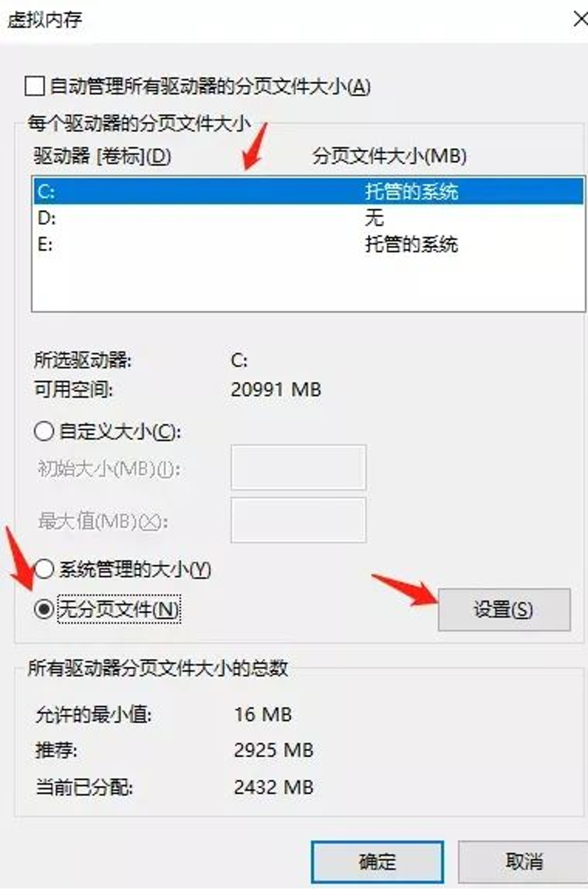Click the 最大值 input field
The image size is (588, 890).
click(298, 520)
